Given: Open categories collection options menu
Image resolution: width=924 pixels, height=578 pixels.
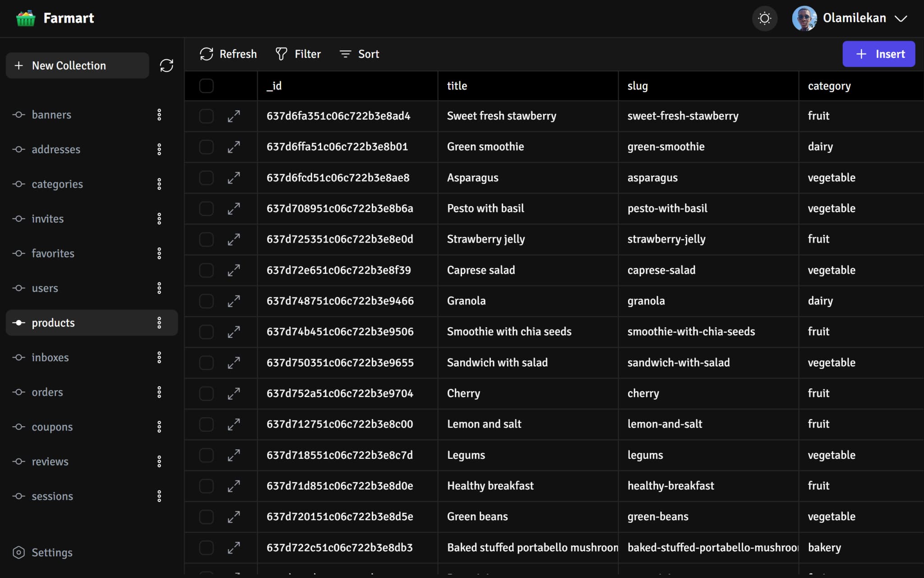Looking at the screenshot, I should [x=159, y=184].
